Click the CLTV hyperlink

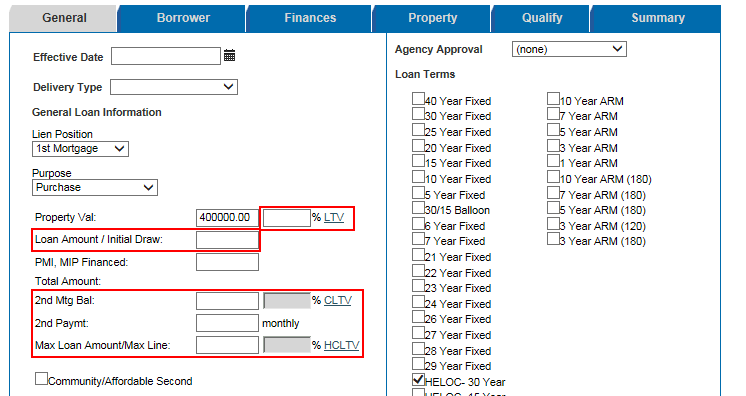click(338, 300)
